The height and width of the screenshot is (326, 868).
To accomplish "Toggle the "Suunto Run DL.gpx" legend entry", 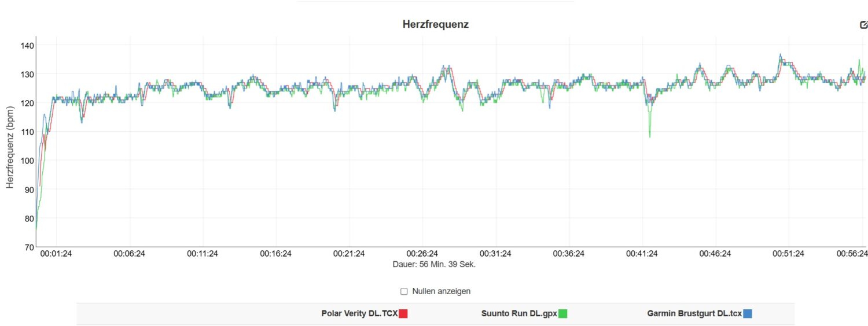I will pos(518,314).
